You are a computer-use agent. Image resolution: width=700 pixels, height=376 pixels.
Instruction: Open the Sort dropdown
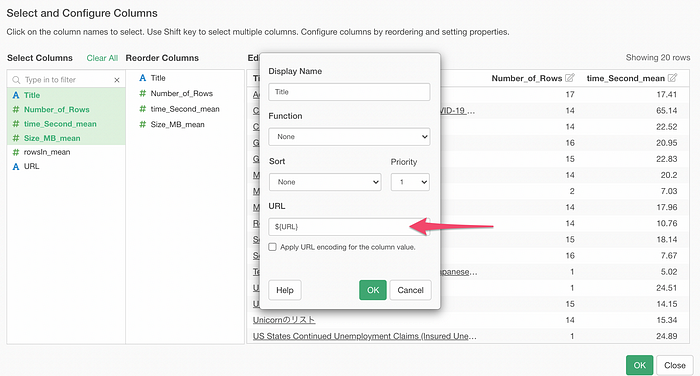tap(325, 182)
